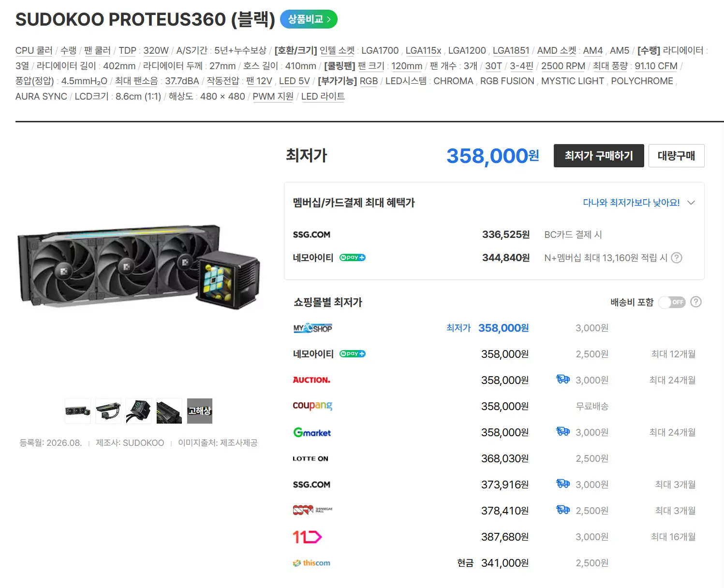Open the 팬 12V voltage link
The height and width of the screenshot is (588, 724).
click(259, 81)
